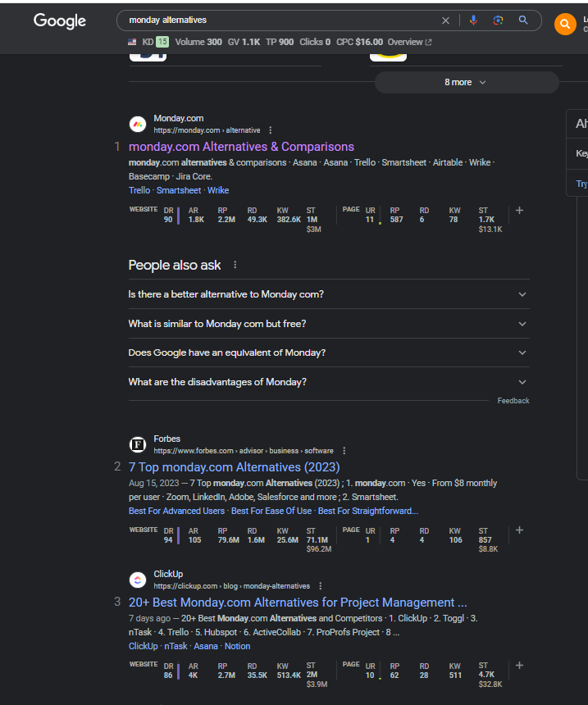Open three-dot menu for Forbes result
The width and height of the screenshot is (588, 705).
pos(344,451)
